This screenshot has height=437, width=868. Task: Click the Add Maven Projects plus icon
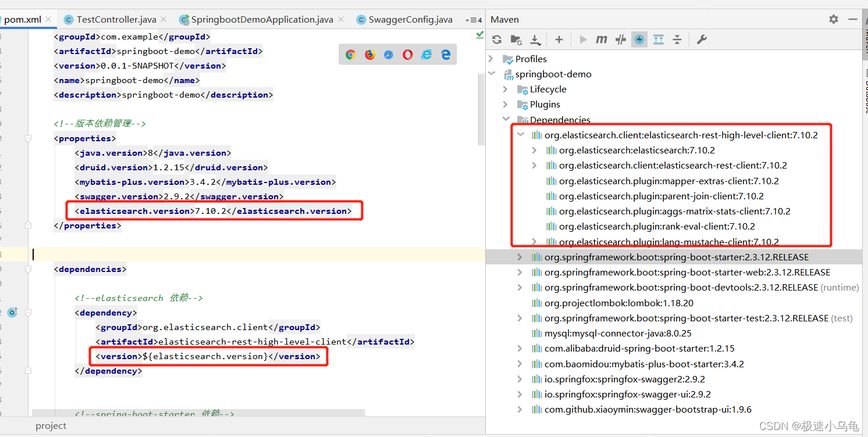(x=558, y=40)
